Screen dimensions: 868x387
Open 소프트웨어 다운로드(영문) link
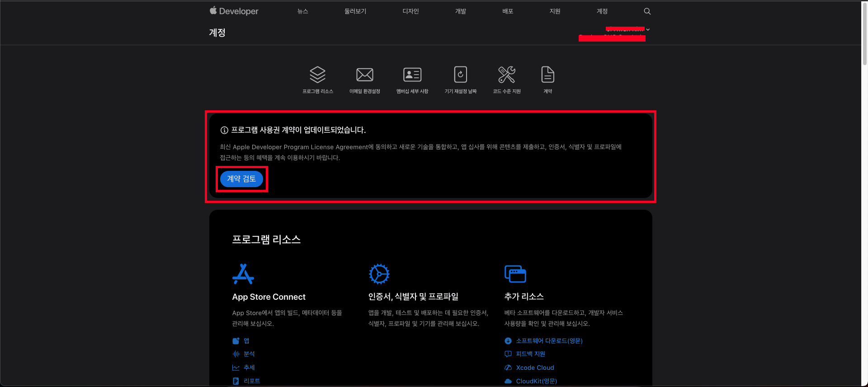(x=549, y=341)
